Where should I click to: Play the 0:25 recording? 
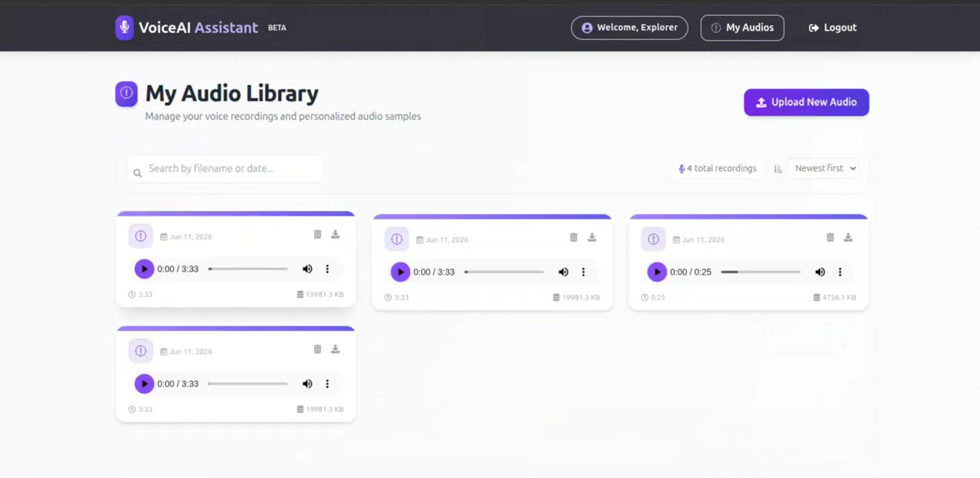pos(657,272)
